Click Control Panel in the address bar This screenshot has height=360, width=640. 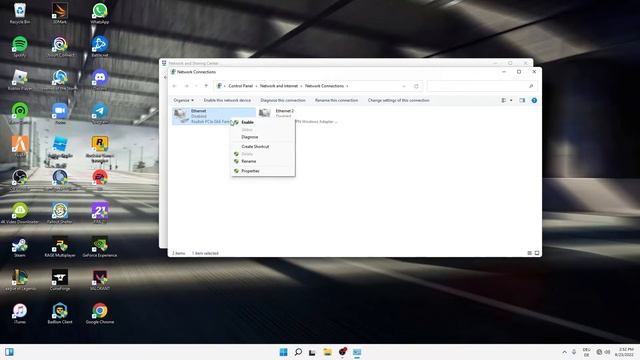point(240,86)
